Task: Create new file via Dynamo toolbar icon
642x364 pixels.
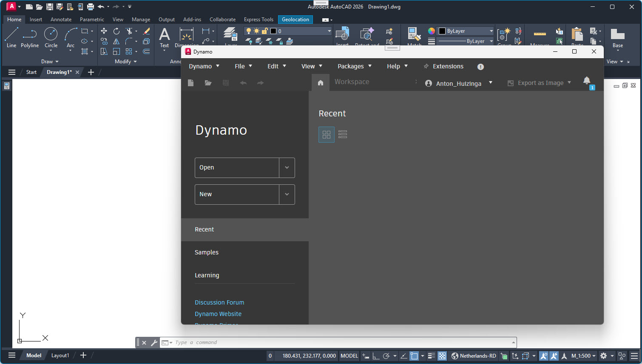Action: (x=190, y=83)
